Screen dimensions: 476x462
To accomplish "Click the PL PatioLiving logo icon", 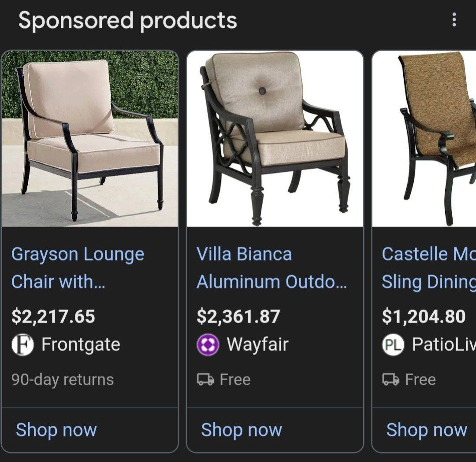I will point(393,345).
